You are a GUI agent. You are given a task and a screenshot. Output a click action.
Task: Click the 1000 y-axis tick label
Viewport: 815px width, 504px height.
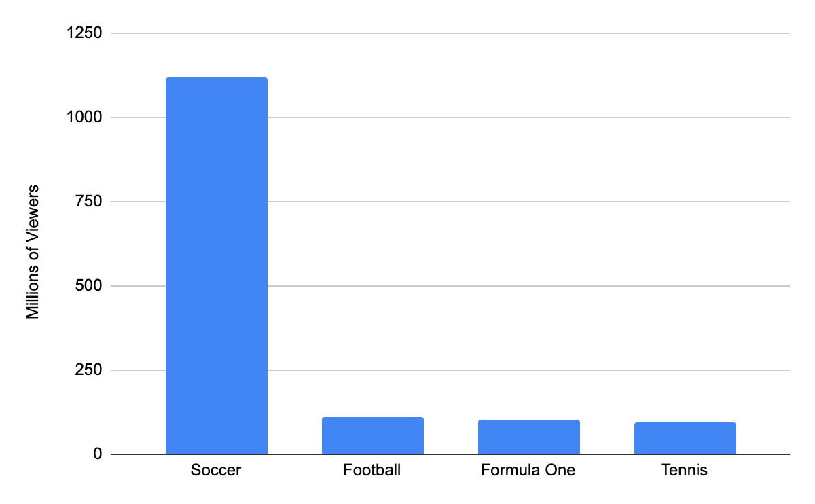pos(85,118)
